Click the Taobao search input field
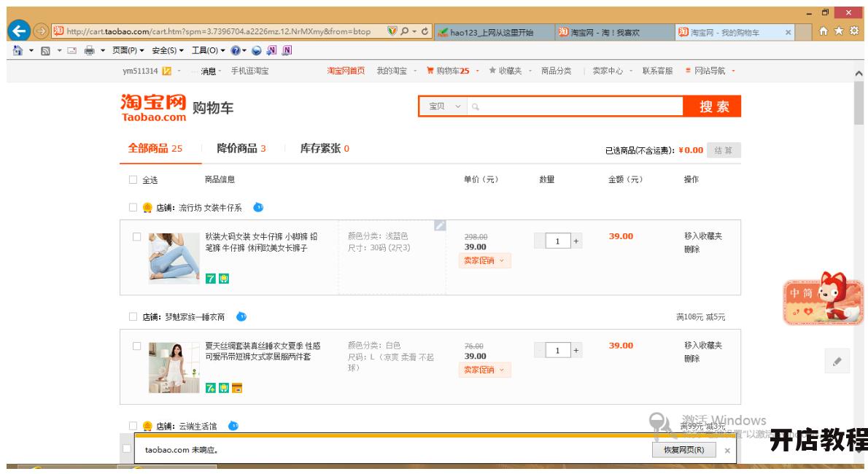Image resolution: width=868 pixels, height=474 pixels. click(575, 106)
